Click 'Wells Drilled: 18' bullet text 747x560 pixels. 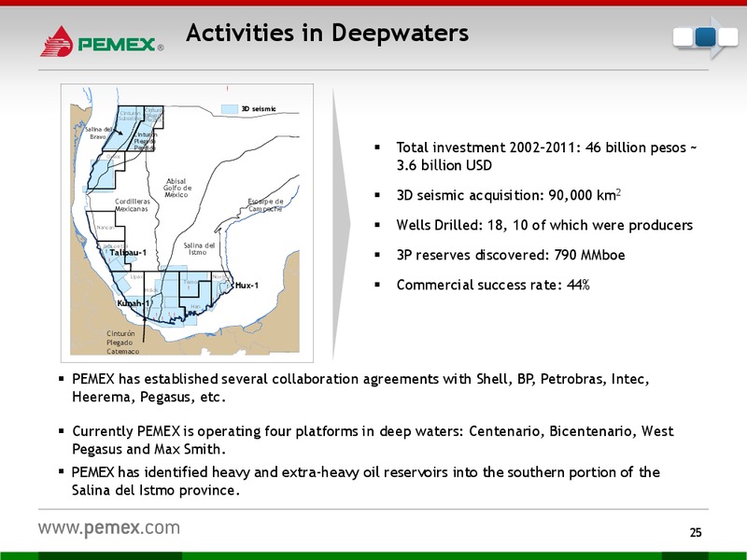tap(544, 225)
